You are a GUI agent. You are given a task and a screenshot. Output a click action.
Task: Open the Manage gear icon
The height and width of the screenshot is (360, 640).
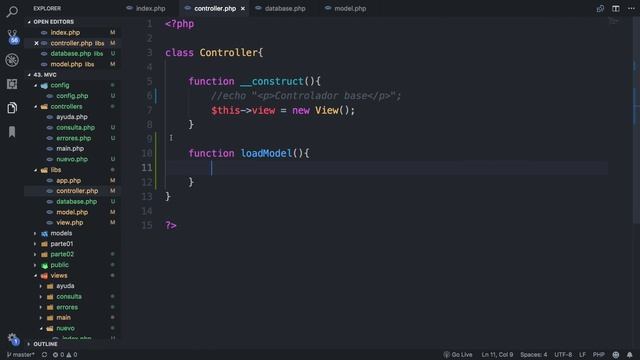tap(12, 338)
